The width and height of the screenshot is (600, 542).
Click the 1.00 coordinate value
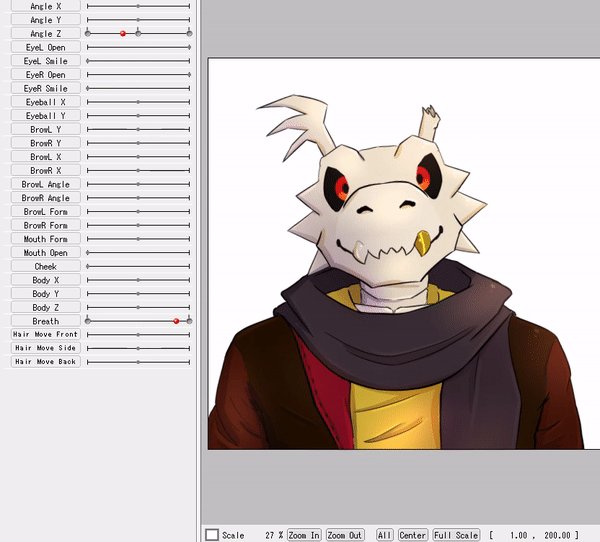(x=518, y=535)
